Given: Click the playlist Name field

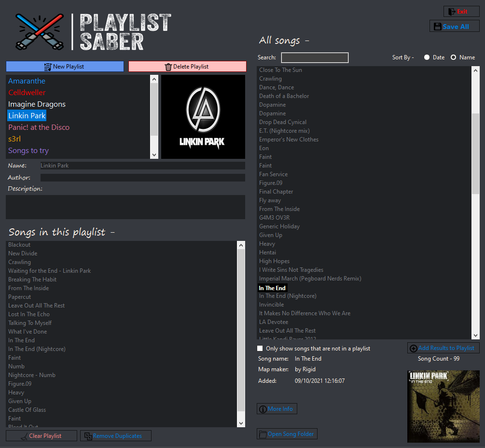Looking at the screenshot, I should click(142, 166).
